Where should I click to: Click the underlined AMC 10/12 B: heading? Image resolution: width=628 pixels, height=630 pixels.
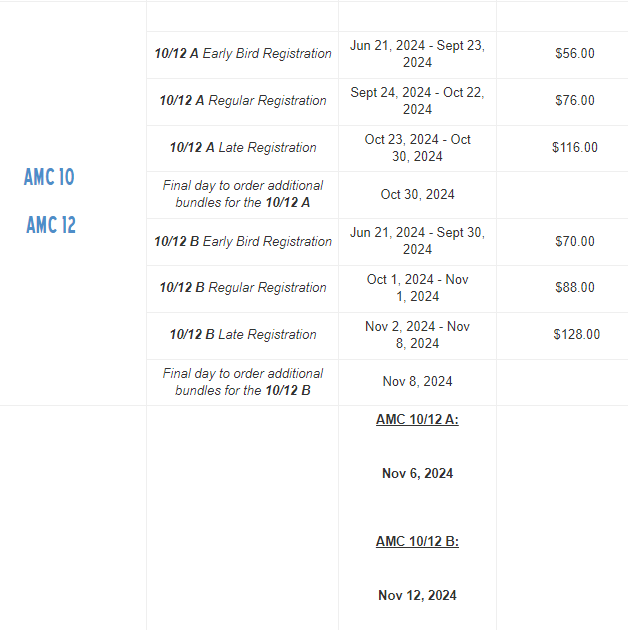pyautogui.click(x=417, y=542)
